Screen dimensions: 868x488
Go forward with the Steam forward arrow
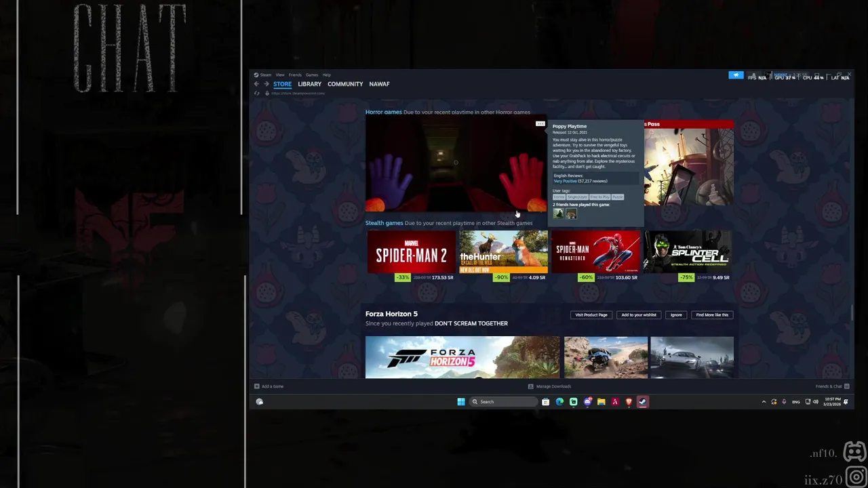266,84
